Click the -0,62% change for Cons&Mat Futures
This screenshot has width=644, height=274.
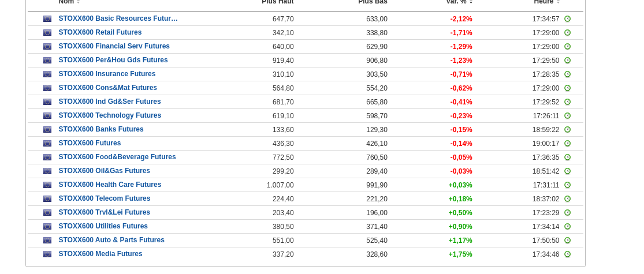click(x=461, y=88)
